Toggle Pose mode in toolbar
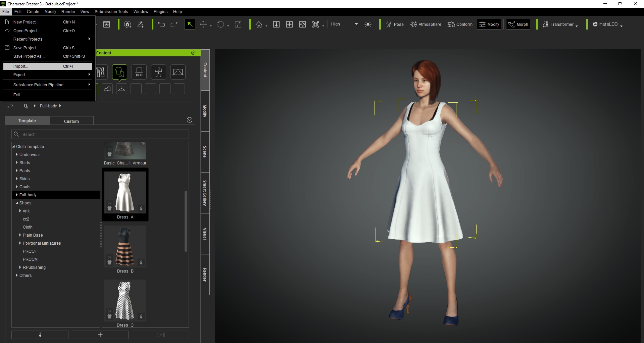This screenshot has width=644, height=343. [x=395, y=24]
